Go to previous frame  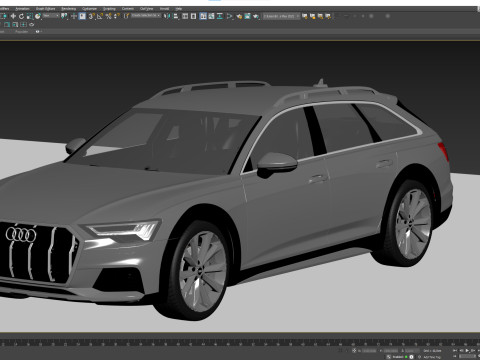coord(461,350)
